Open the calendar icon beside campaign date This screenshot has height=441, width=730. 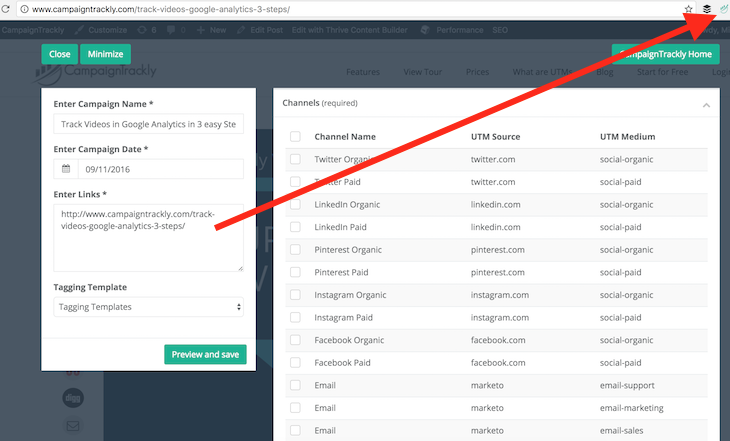(66, 169)
